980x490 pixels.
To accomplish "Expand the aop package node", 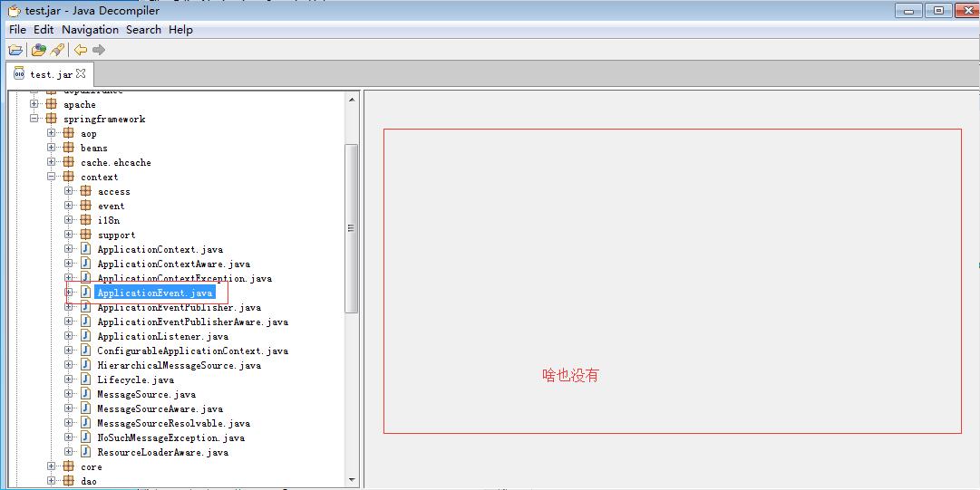I will click(52, 133).
